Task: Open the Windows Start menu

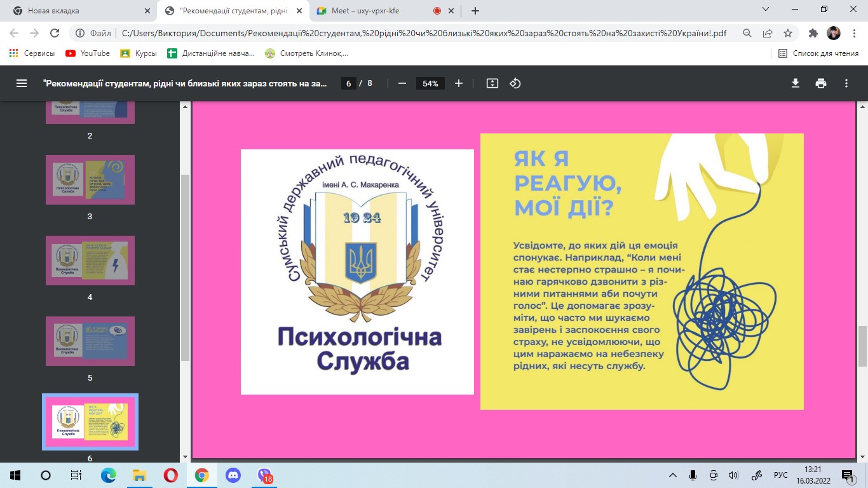Action: tap(15, 475)
